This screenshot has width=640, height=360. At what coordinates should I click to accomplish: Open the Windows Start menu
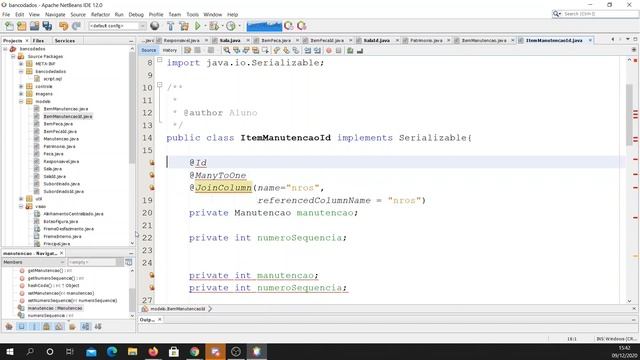(9, 351)
